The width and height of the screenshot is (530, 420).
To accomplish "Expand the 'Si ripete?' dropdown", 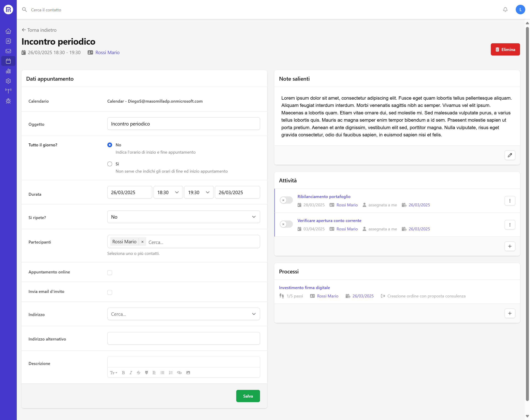I will point(183,217).
